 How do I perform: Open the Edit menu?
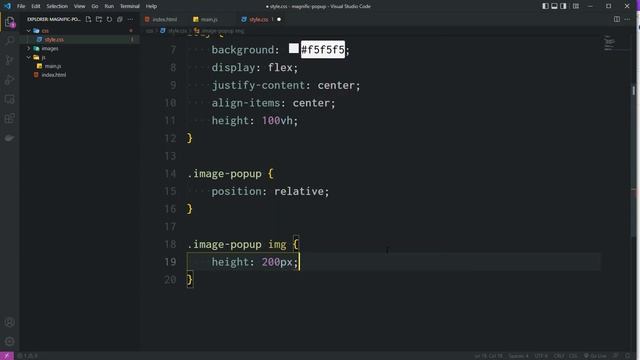coord(36,6)
